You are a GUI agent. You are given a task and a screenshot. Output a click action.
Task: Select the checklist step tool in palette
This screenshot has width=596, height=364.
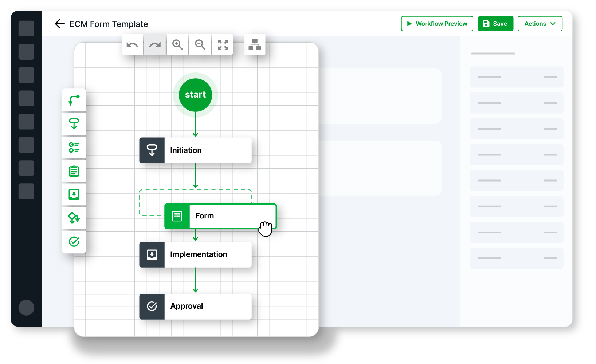(x=74, y=147)
